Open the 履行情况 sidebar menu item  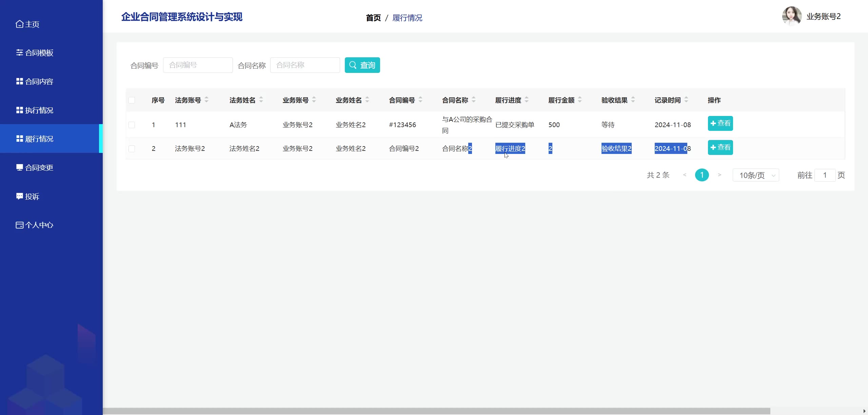39,139
